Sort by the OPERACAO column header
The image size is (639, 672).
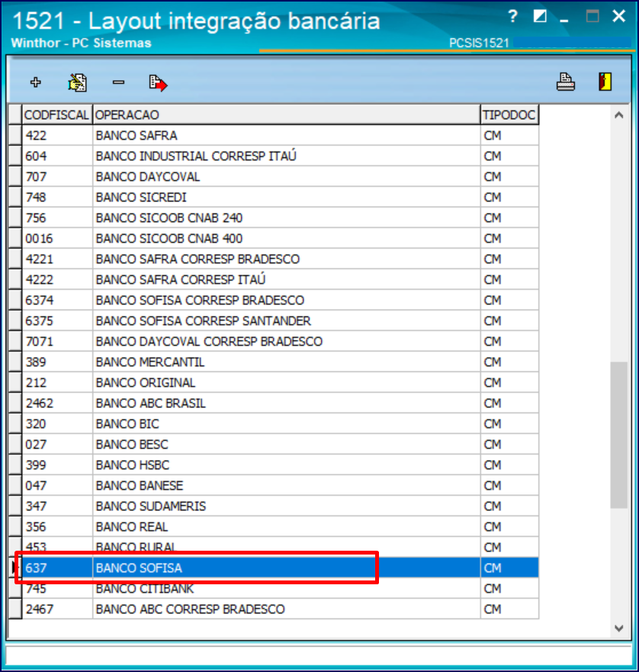coord(286,115)
